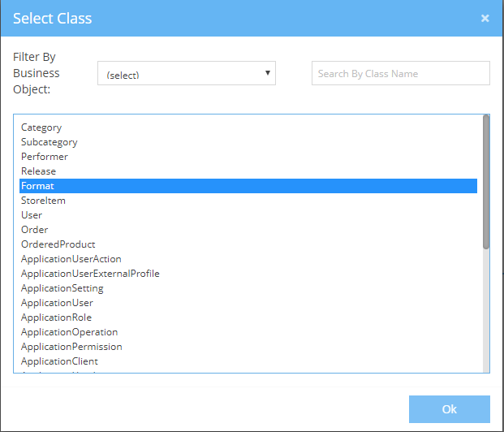The width and height of the screenshot is (504, 432).
Task: Select the OrderedProduct class
Action: point(58,244)
